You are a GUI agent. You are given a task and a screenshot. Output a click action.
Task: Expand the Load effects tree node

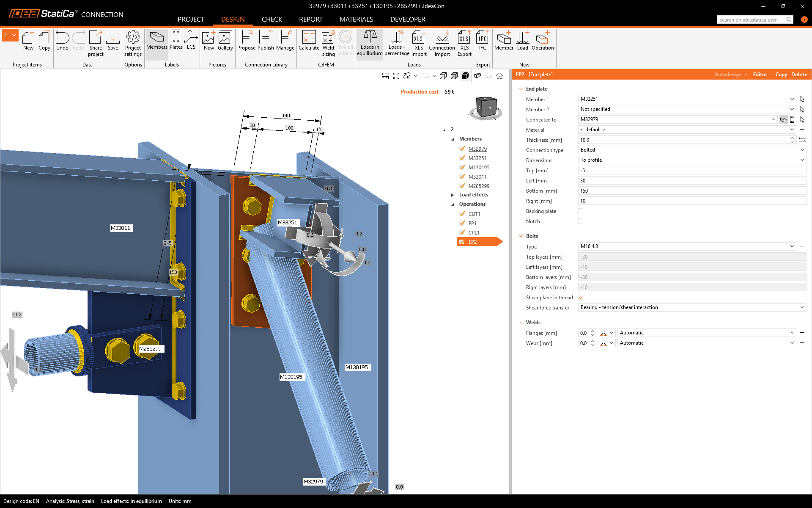(x=453, y=195)
